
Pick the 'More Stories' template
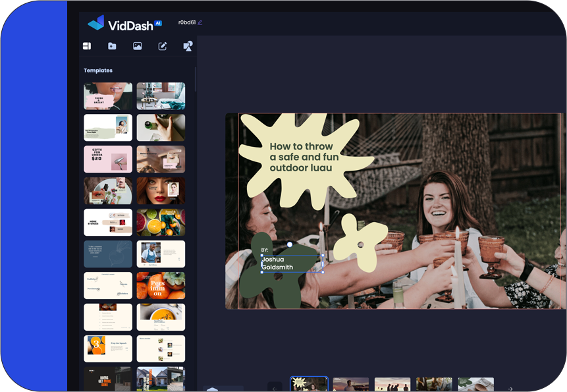point(108,223)
